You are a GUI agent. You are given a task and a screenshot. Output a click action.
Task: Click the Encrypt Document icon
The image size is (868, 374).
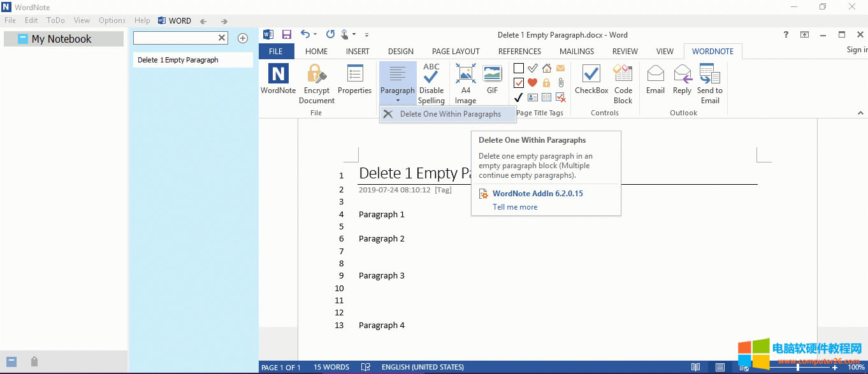(x=316, y=83)
